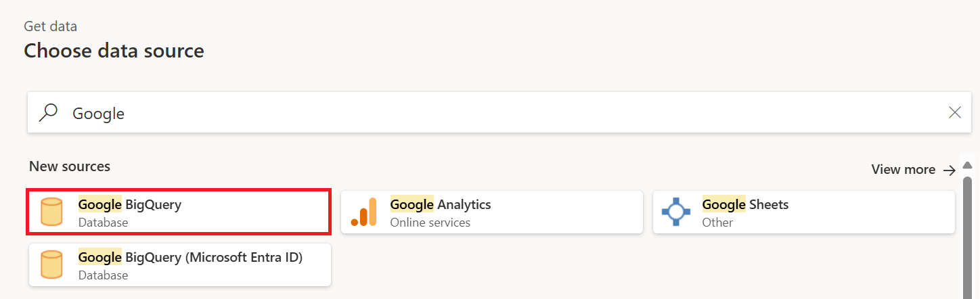Click the Other label under Google Sheets
This screenshot has height=299, width=980.
point(717,222)
